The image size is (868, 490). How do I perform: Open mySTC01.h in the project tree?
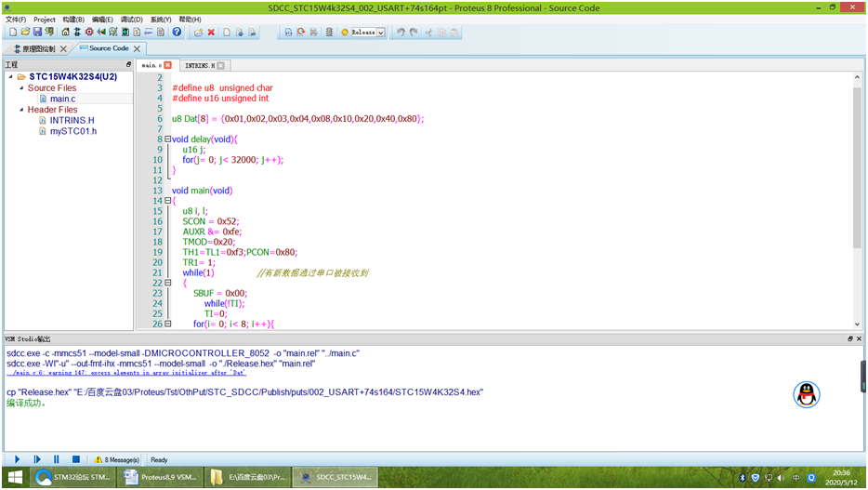point(72,131)
